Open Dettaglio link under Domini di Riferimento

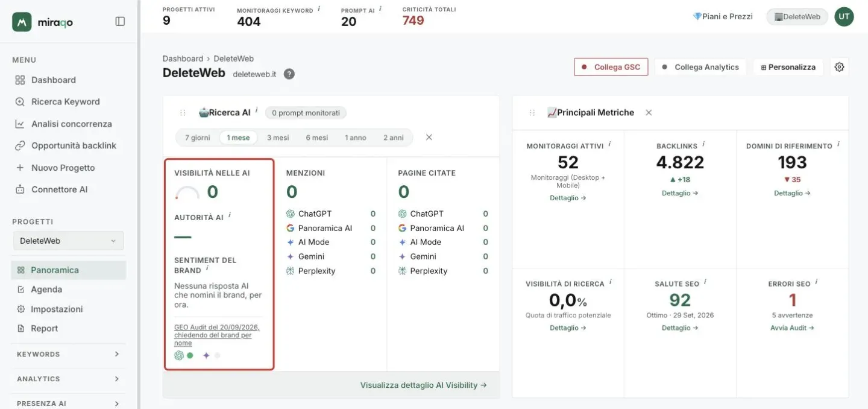pos(792,193)
